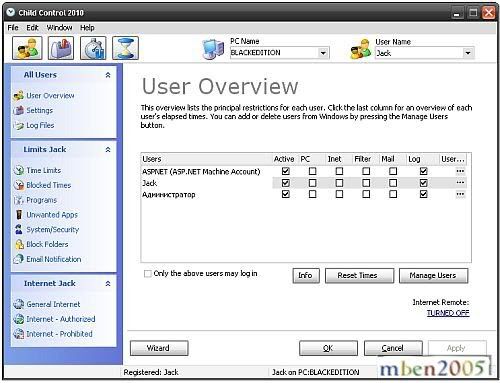Open Programs limits section
500x383 pixels.
coord(35,200)
